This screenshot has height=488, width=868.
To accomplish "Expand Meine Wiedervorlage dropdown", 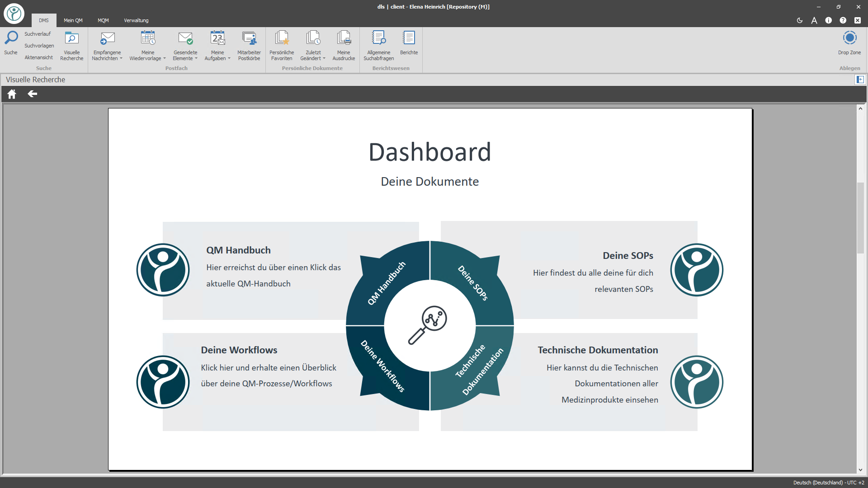I will 165,59.
